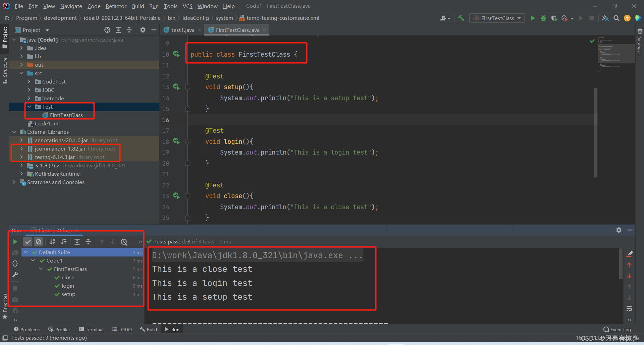Open test history clock icon

click(x=124, y=242)
